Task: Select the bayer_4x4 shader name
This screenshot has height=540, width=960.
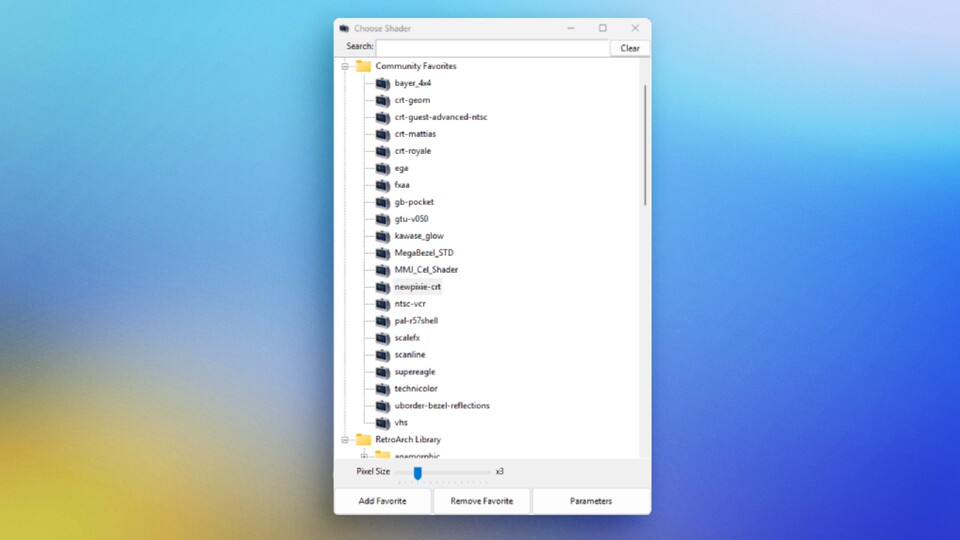Action: point(413,83)
